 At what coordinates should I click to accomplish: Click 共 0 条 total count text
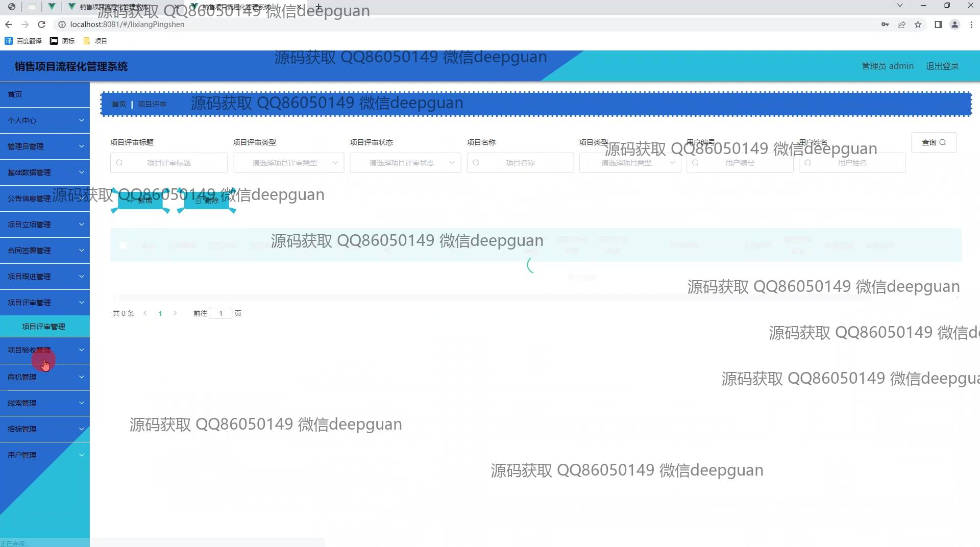tap(124, 313)
